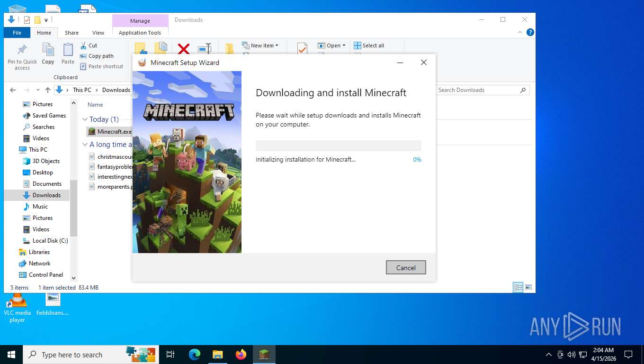Viewport: 644px width, 364px height.
Task: Click the magnifier icon in Search Downloads
Action: (x=523, y=90)
